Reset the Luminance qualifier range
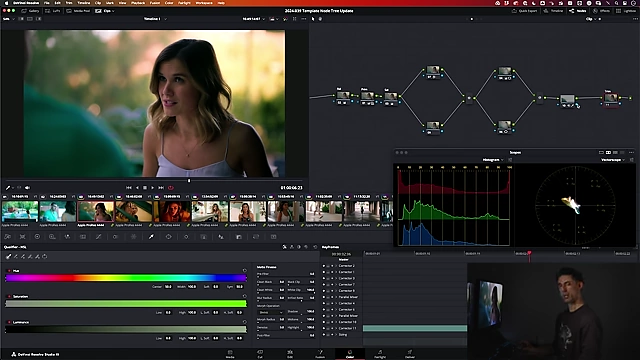This screenshot has width=640, height=360. [x=244, y=322]
